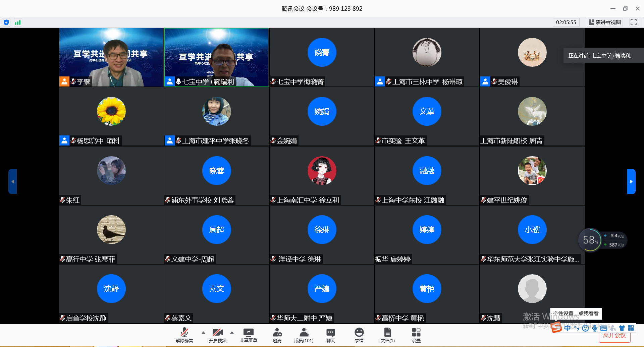Click the 文革 avatar of 市实验-王文革

pyautogui.click(x=427, y=111)
